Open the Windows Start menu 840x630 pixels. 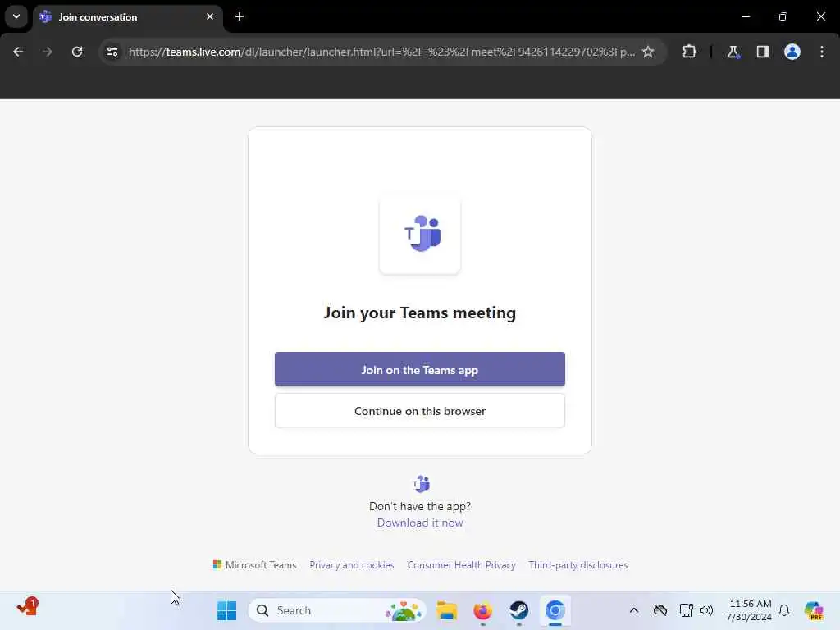point(226,610)
